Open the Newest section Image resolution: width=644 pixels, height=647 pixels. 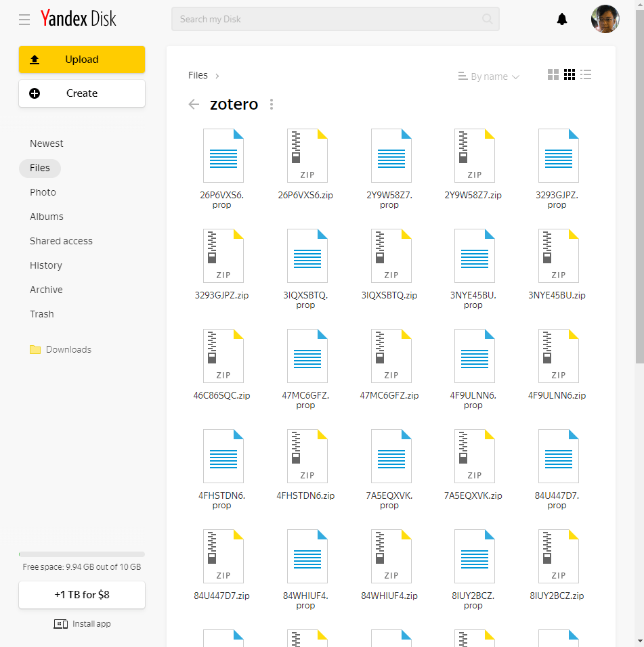[x=47, y=143]
